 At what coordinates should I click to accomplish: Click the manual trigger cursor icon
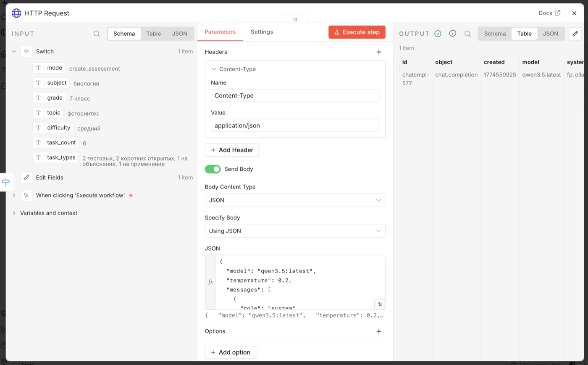tap(26, 195)
